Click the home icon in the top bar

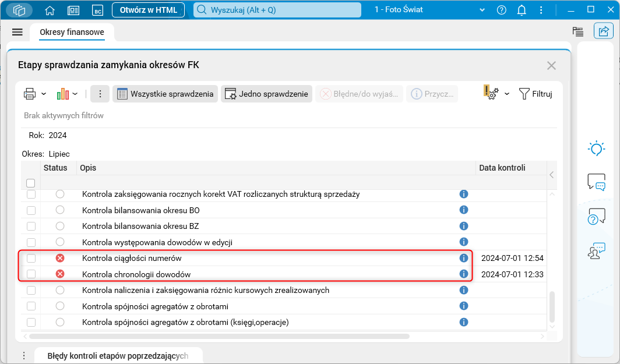(50, 10)
